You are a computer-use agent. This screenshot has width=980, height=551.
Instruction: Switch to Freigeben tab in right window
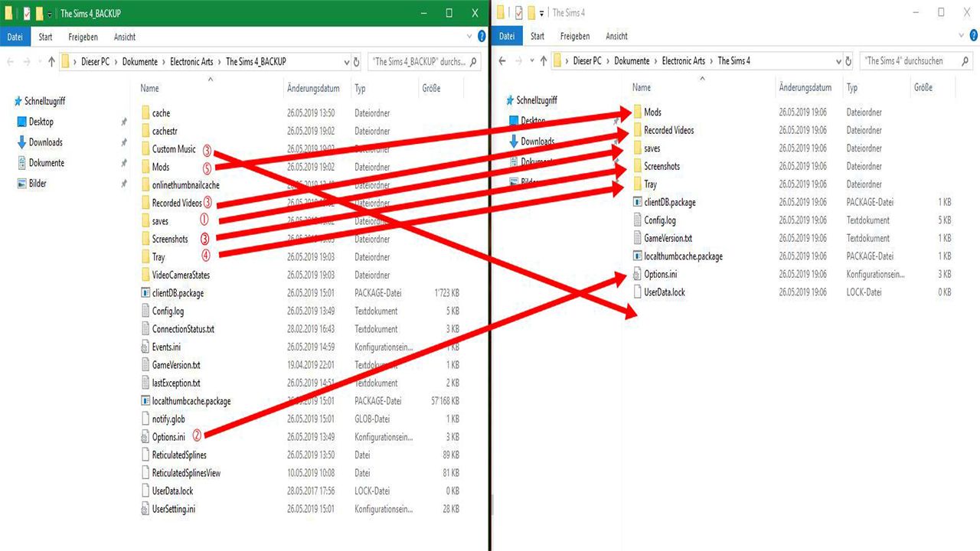[x=574, y=36]
